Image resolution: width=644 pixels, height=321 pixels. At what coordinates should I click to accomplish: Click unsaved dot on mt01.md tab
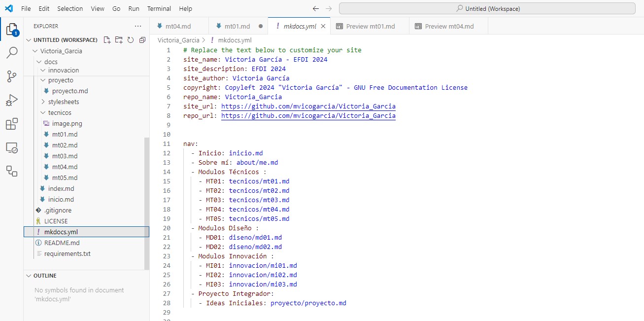click(261, 26)
